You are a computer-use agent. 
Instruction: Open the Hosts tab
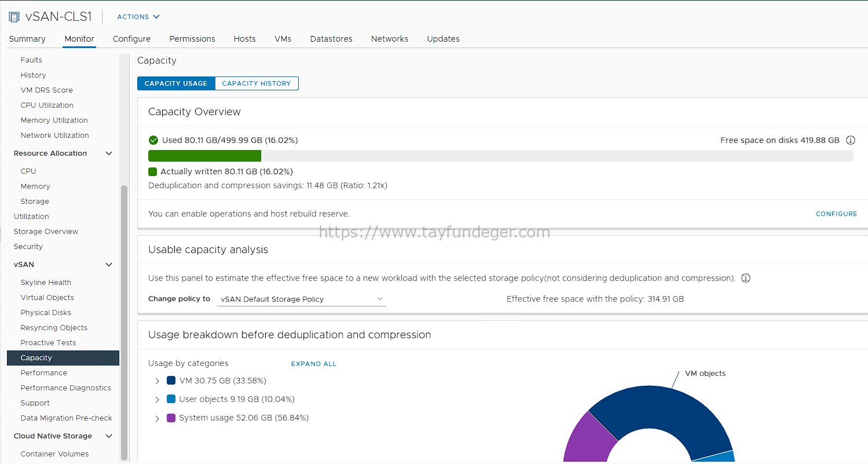(x=245, y=39)
